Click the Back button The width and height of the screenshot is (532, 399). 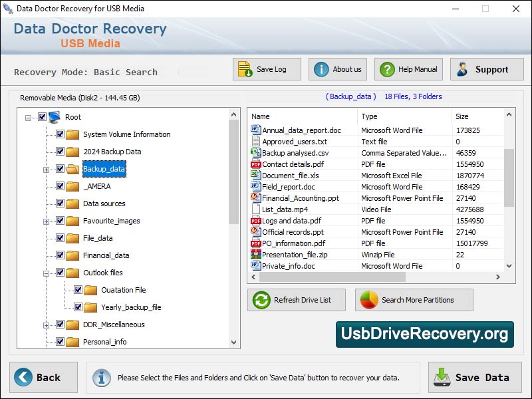click(x=43, y=377)
